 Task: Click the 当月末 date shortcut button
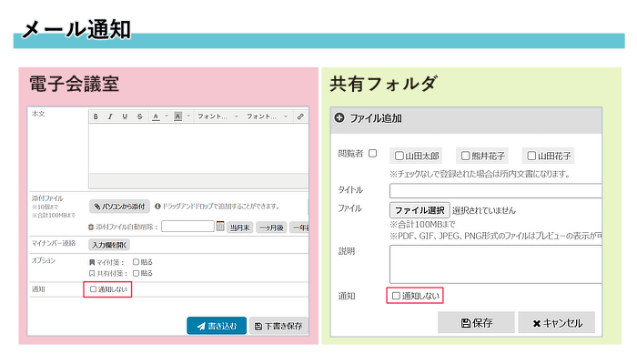click(238, 227)
